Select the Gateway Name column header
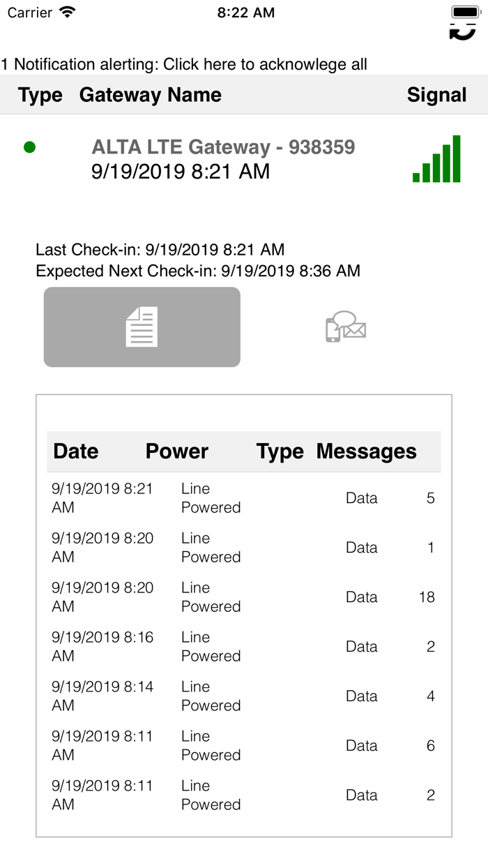488x868 pixels. pyautogui.click(x=151, y=94)
